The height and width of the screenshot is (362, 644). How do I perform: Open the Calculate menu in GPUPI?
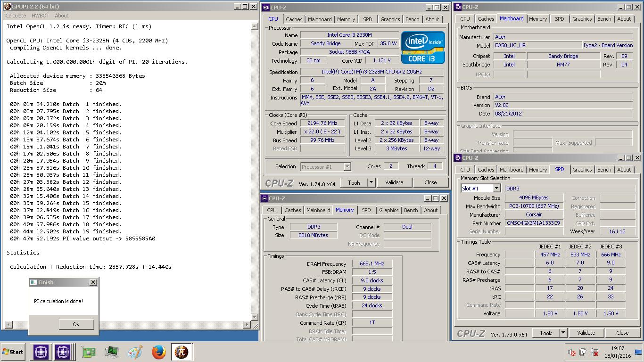pyautogui.click(x=16, y=16)
